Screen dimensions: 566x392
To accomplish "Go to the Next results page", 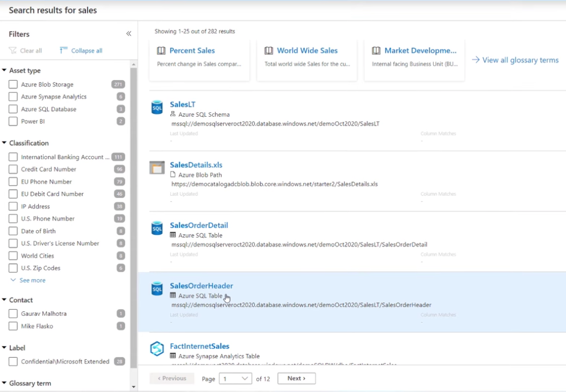I will pyautogui.click(x=297, y=378).
